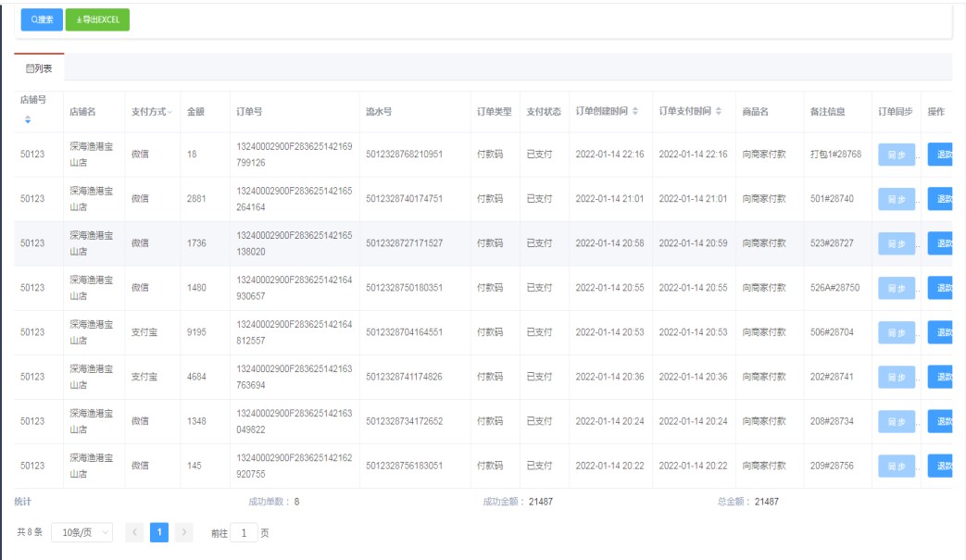This screenshot has width=966, height=560.
Task: Expand the 10条/页 page size dropdown
Action: tap(82, 533)
